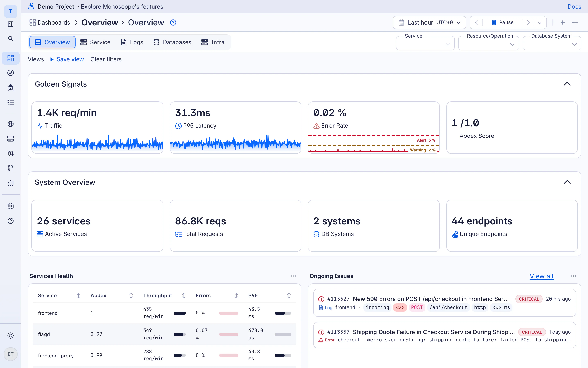Click the Traffic 1.4K req/min card
The height and width of the screenshot is (368, 588).
click(x=97, y=128)
